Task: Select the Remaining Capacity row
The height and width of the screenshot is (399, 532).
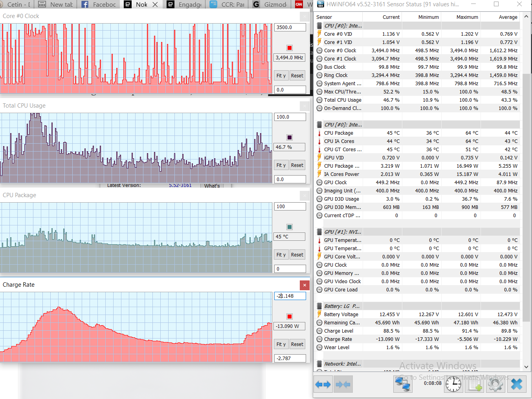Action: (x=418, y=323)
